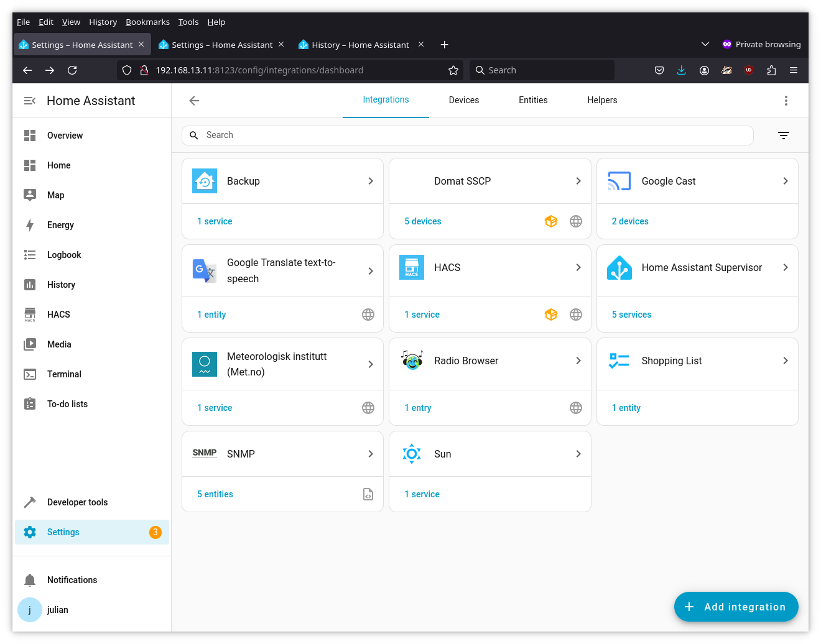Click the YAML file icon on SNMP card
The height and width of the screenshot is (644, 821).
[368, 494]
